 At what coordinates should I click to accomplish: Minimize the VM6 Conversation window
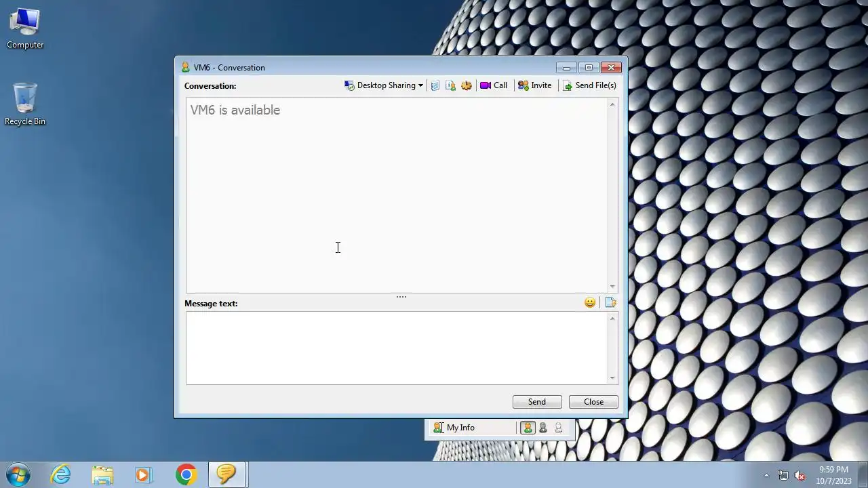[566, 68]
